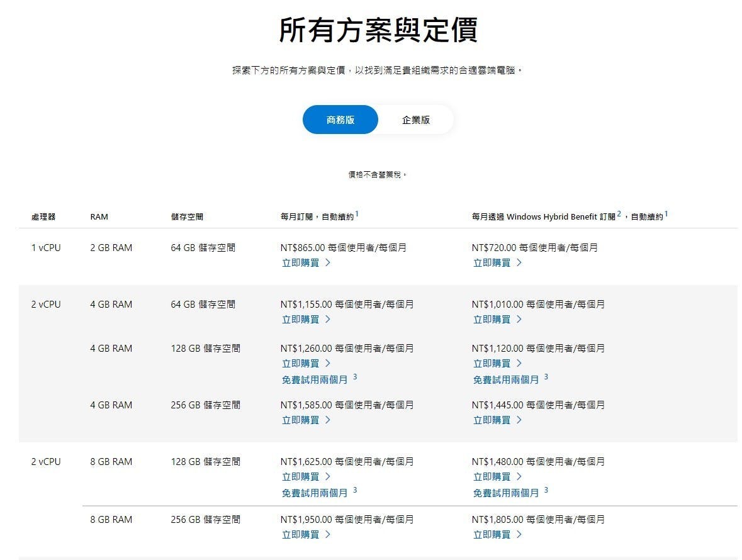Click 立即購買 for NT$865.00 plan
This screenshot has width=742, height=560.
click(306, 263)
